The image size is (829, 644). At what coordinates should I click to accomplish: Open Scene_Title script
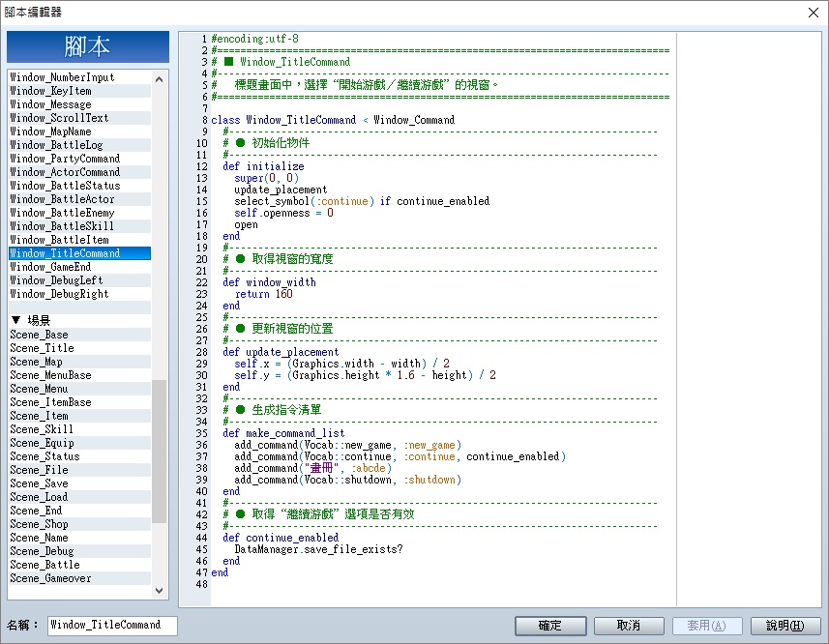(79, 348)
